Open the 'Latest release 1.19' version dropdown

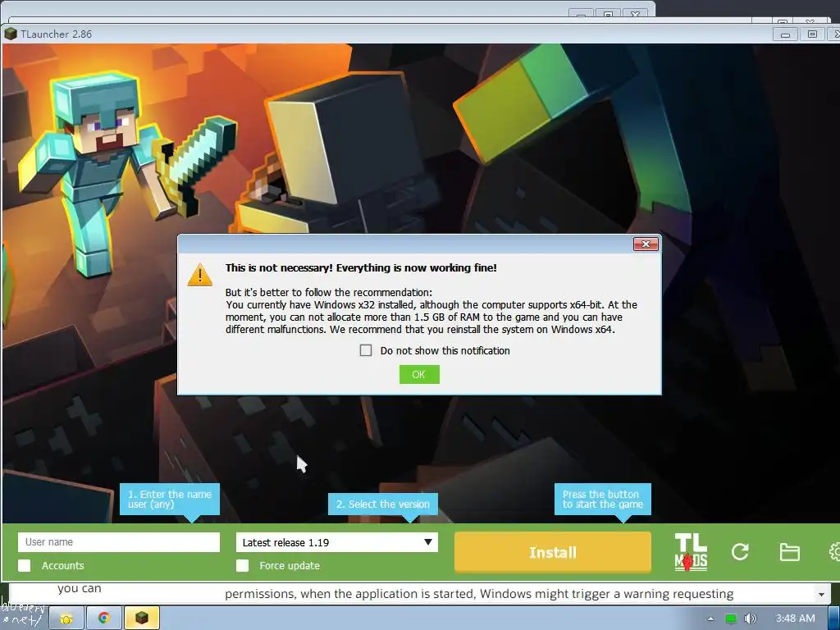337,542
